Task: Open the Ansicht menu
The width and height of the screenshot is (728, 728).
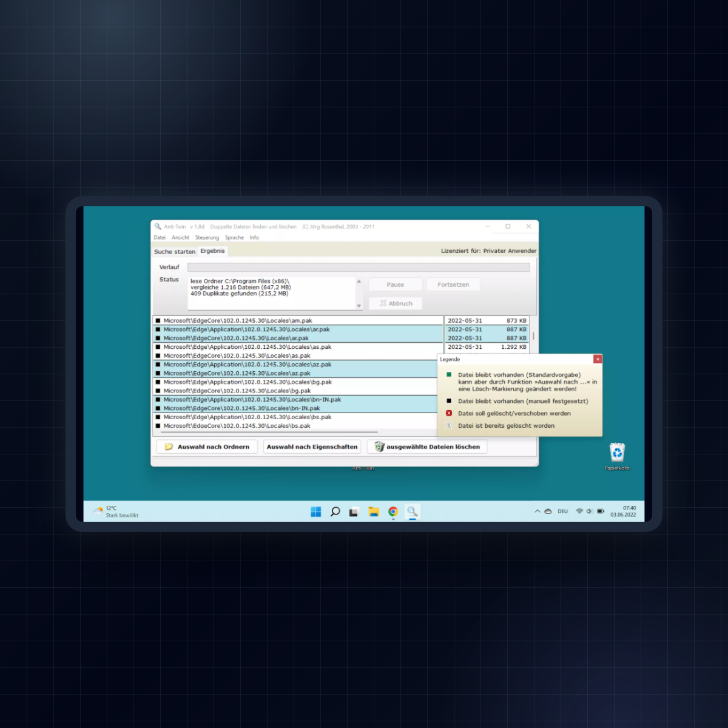Action: tap(180, 238)
